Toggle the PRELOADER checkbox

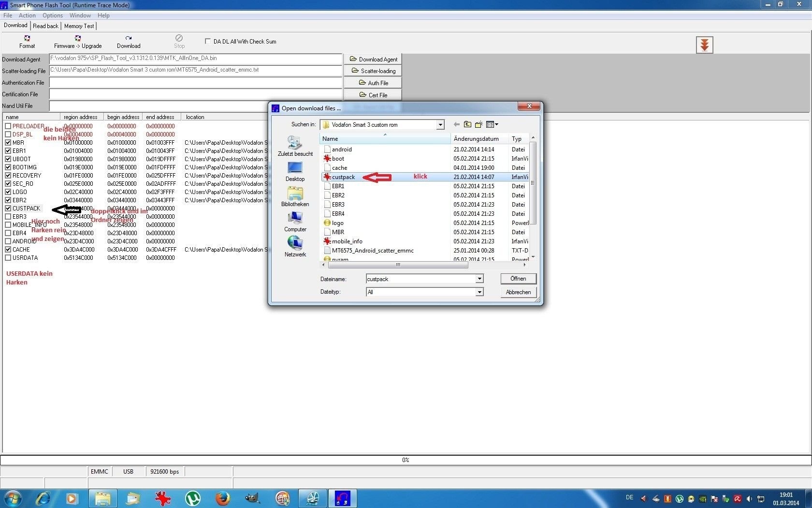pos(8,126)
